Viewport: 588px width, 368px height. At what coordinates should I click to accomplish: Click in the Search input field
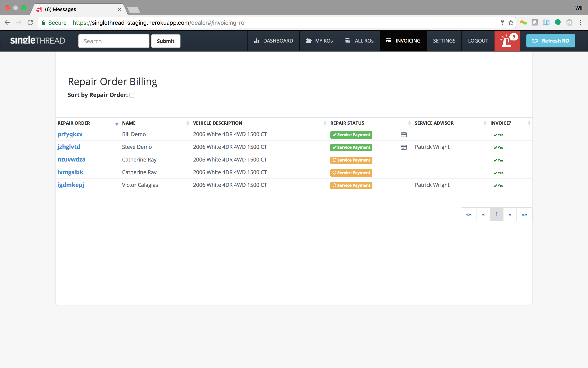pyautogui.click(x=114, y=41)
